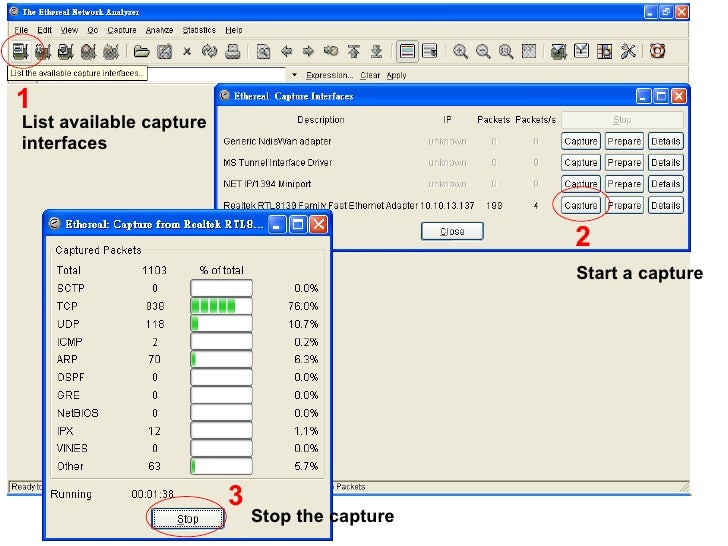Open the Help menu

tap(234, 30)
